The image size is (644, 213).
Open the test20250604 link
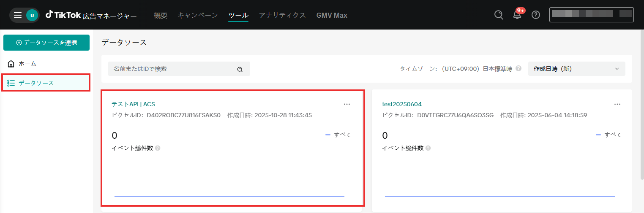(402, 104)
